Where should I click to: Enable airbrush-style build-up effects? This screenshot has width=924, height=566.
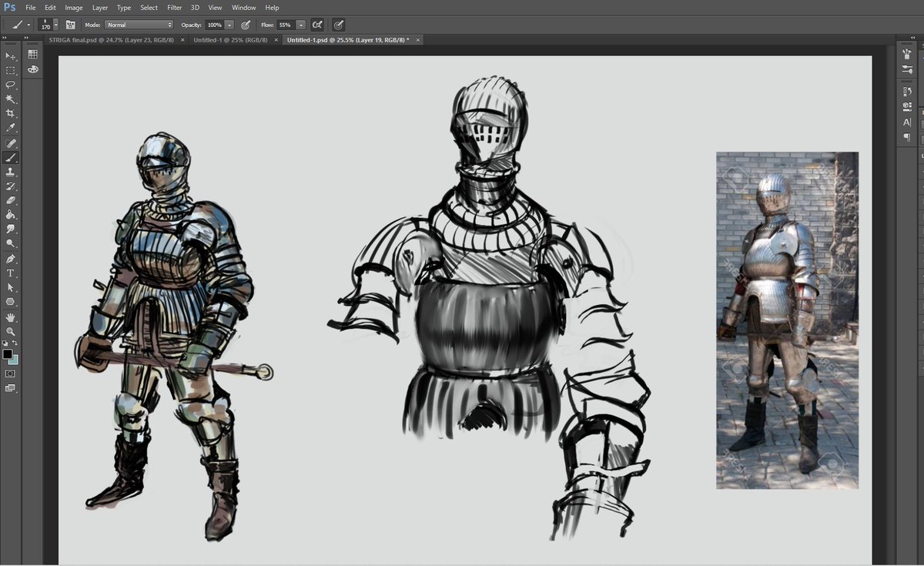pos(316,25)
